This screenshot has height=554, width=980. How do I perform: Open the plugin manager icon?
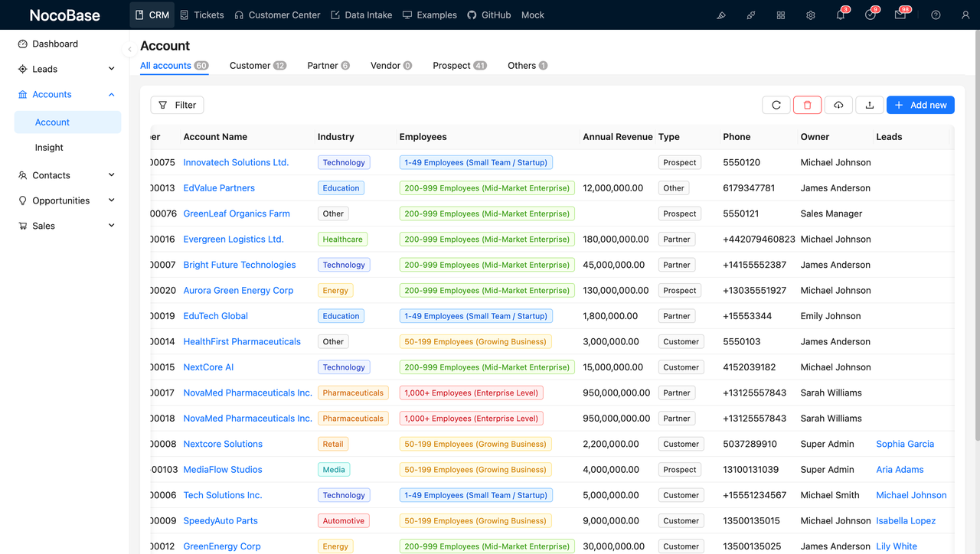(x=751, y=15)
